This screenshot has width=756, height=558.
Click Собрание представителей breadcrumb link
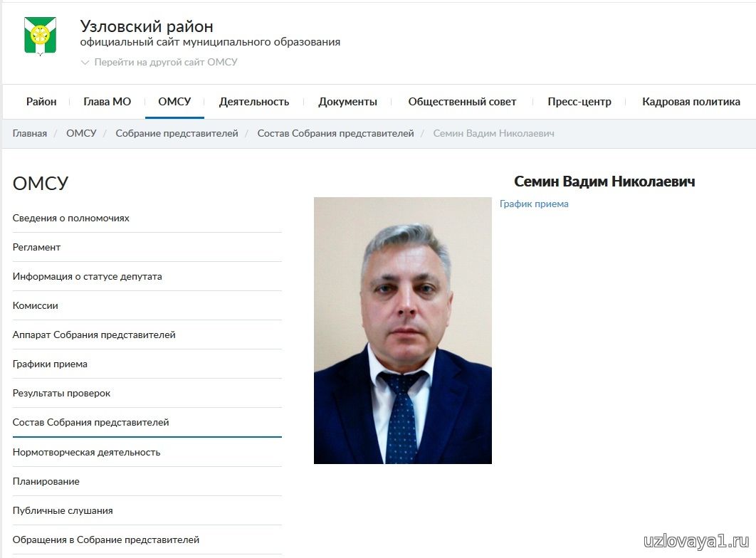click(177, 134)
